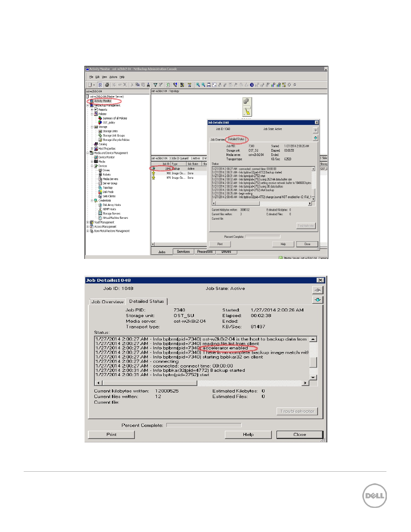Click the Virtual Machine Servers tree icon
Screen dimensions: 411x532
(100, 218)
